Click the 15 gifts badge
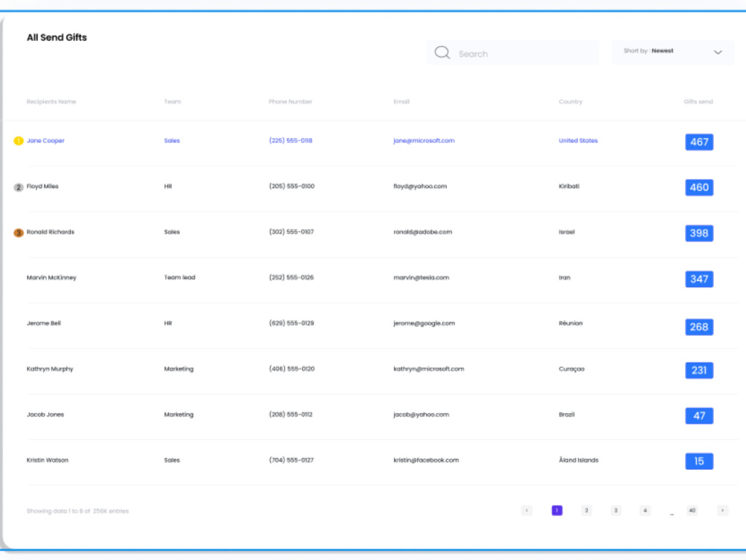The image size is (746, 560). coord(699,461)
